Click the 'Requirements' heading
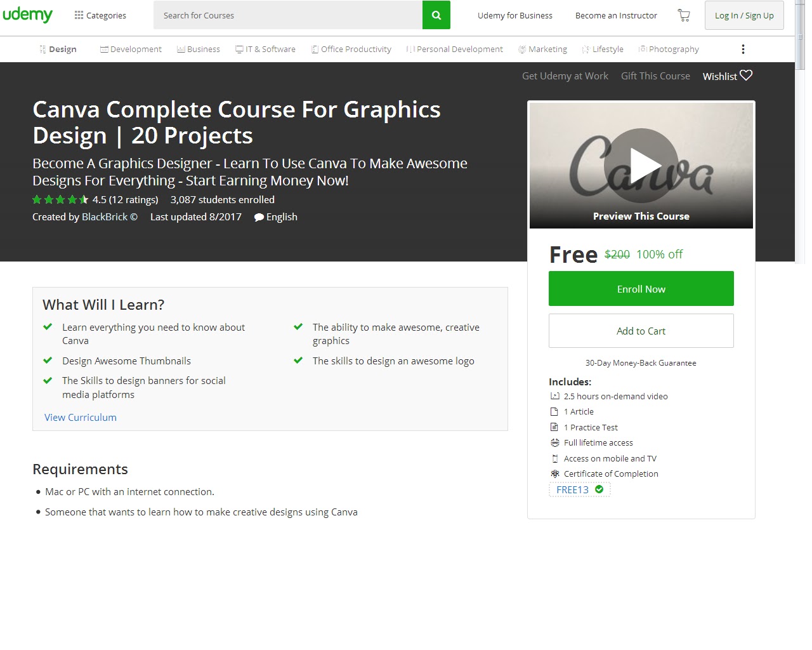Image resolution: width=812 pixels, height=650 pixels. [80, 469]
